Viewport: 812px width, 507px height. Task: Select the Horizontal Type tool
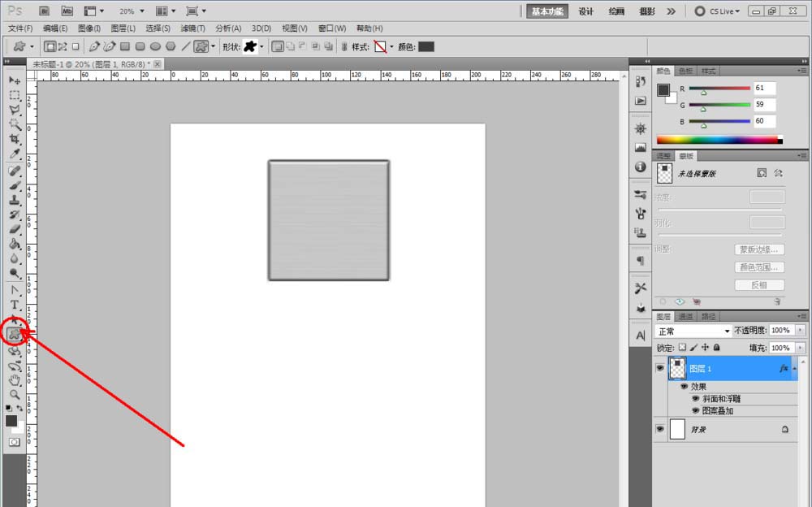click(15, 305)
